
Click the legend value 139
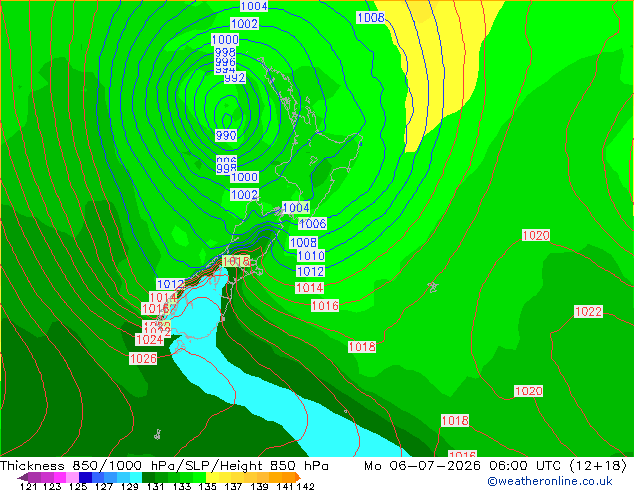click(x=259, y=486)
